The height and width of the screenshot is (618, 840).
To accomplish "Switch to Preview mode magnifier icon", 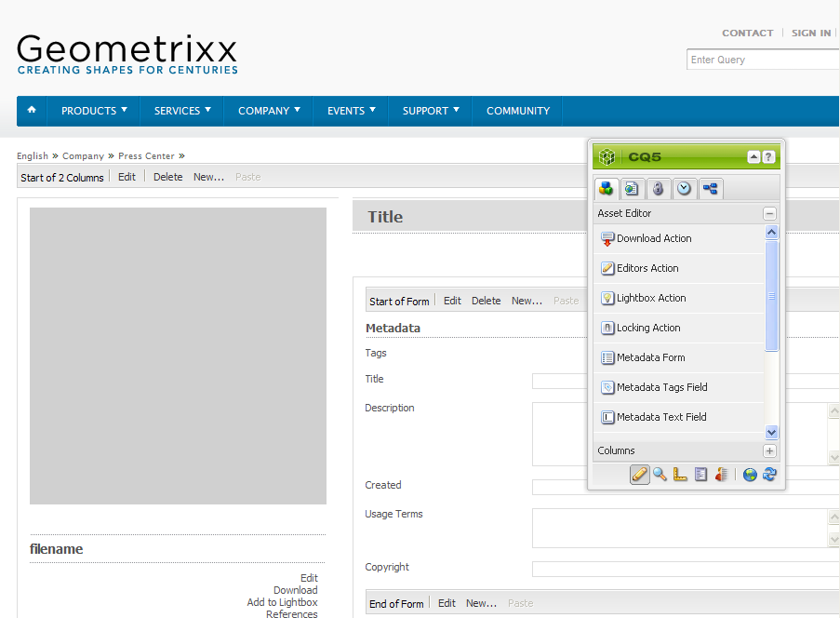I will tap(660, 475).
